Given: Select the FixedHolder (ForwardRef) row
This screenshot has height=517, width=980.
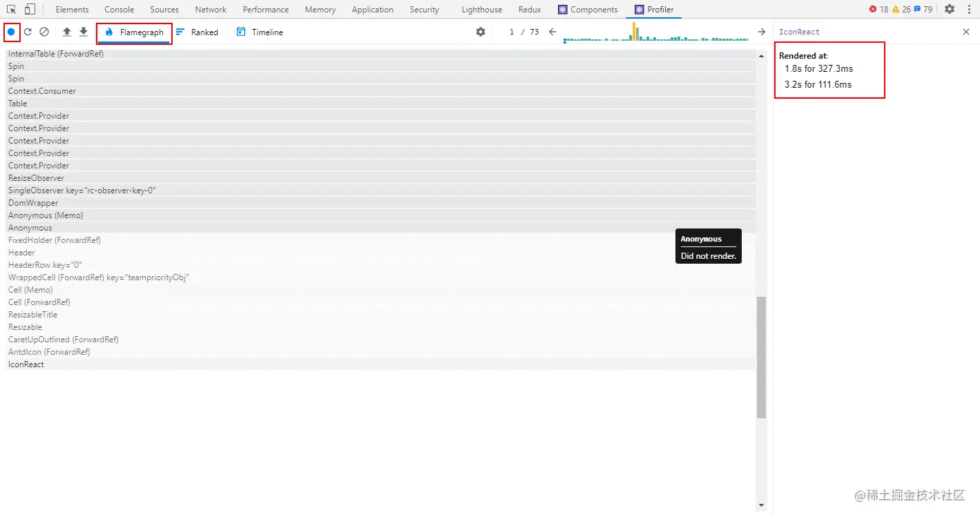Looking at the screenshot, I should point(381,240).
